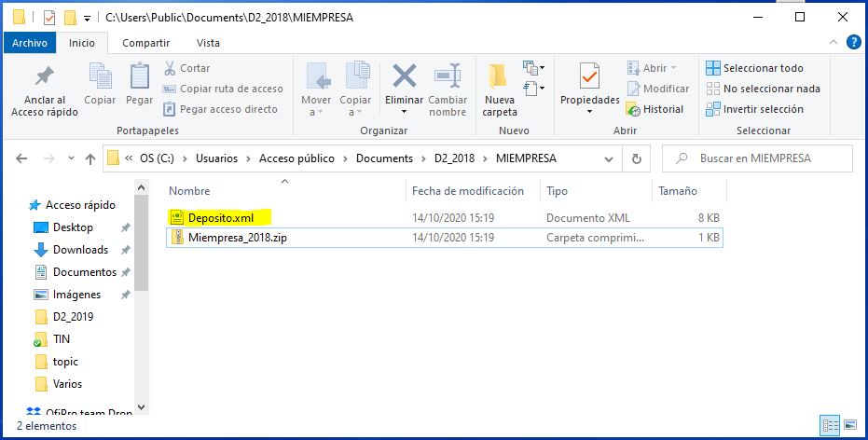Image resolution: width=868 pixels, height=440 pixels.
Task: Click Anclar al Acceso rápido pin icon
Action: [x=45, y=77]
